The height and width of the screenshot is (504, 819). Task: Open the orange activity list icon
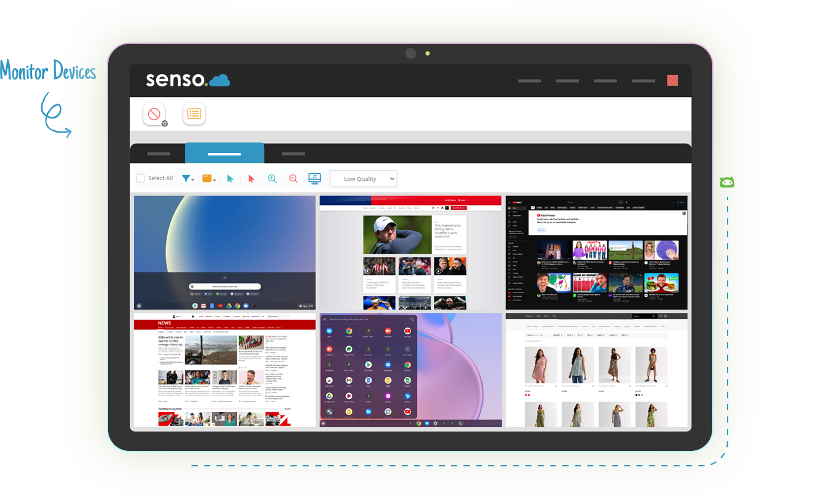(194, 114)
